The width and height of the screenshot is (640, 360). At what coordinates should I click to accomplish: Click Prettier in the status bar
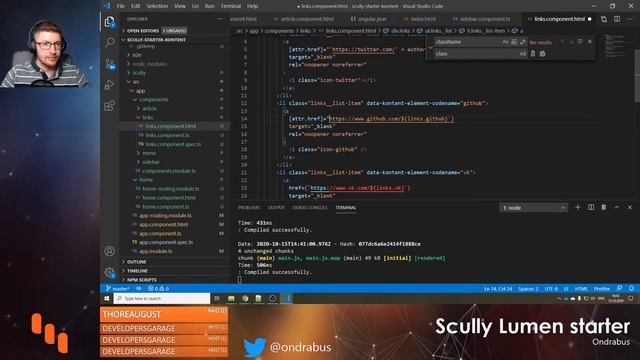pos(602,289)
